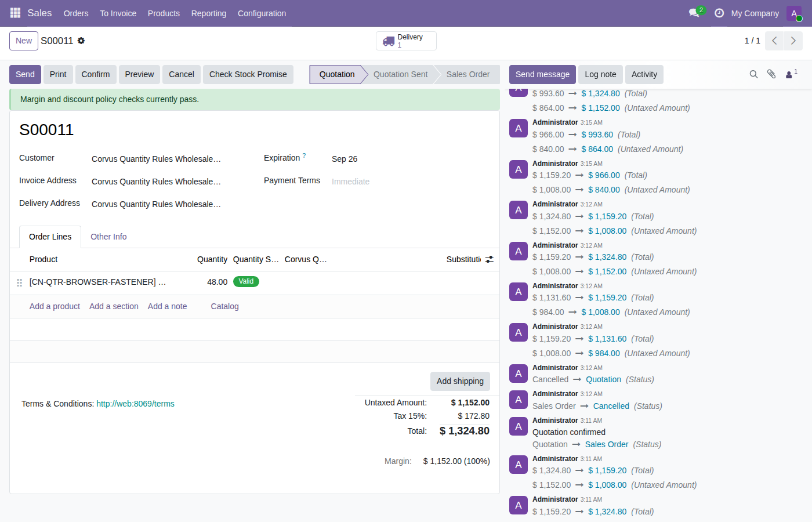Image resolution: width=812 pixels, height=522 pixels.
Task: Click the Valid status badge
Action: click(246, 281)
